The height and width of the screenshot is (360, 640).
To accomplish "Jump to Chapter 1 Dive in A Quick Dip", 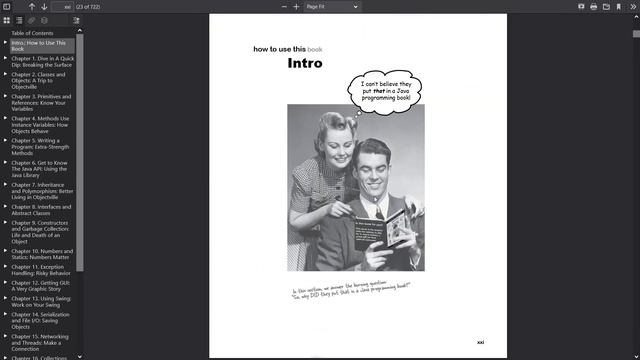I will pyautogui.click(x=42, y=62).
